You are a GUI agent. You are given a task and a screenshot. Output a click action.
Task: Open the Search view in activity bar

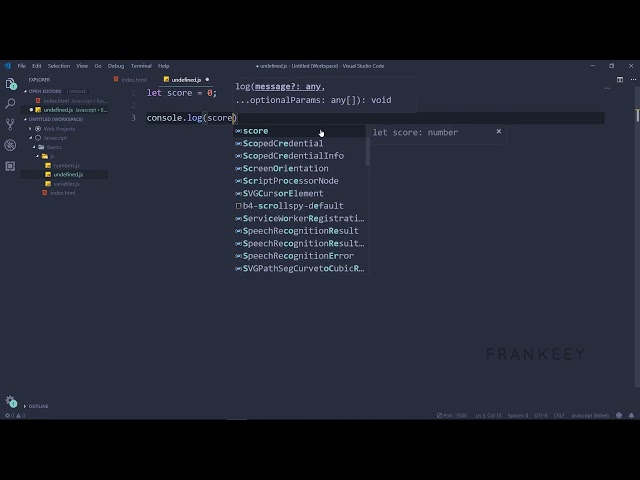[11, 104]
